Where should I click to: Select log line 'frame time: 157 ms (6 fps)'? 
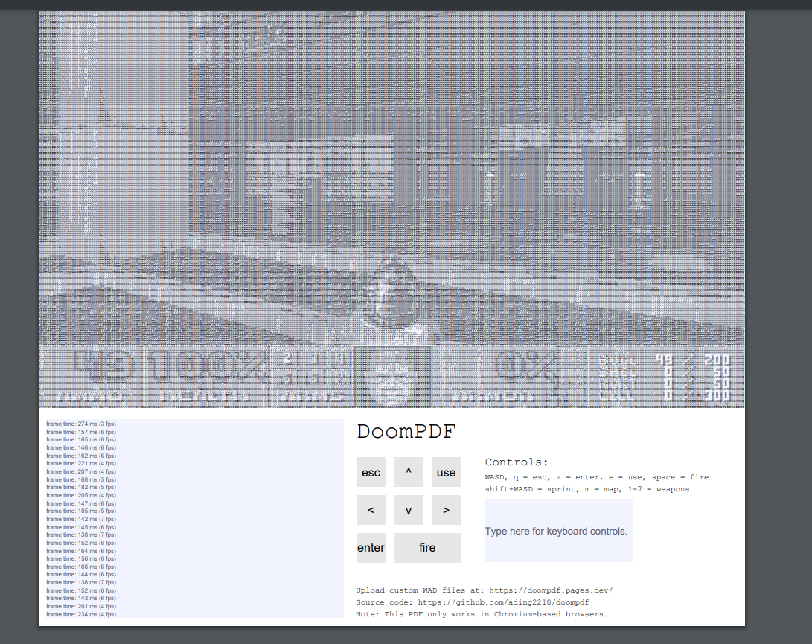click(81, 432)
